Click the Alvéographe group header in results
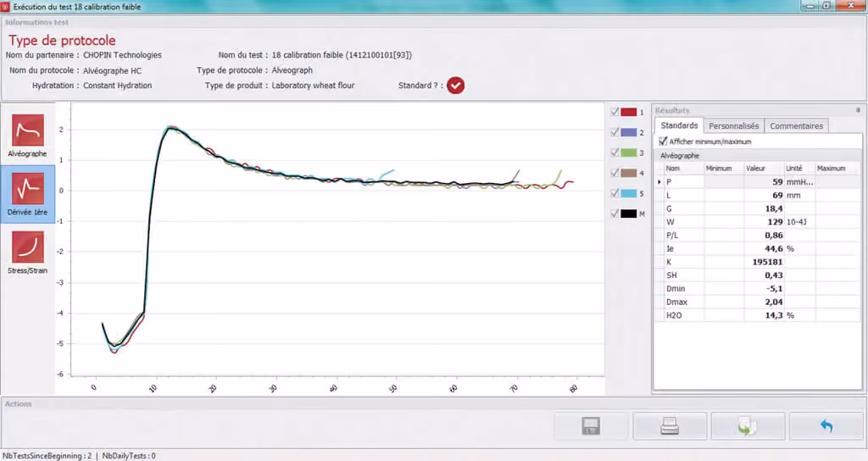The width and height of the screenshot is (868, 461). pyautogui.click(x=680, y=156)
